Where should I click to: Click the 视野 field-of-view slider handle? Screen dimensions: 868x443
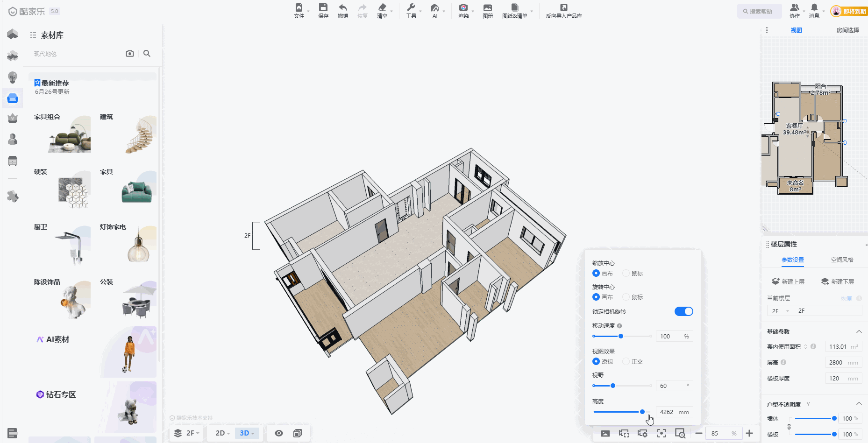coord(613,386)
